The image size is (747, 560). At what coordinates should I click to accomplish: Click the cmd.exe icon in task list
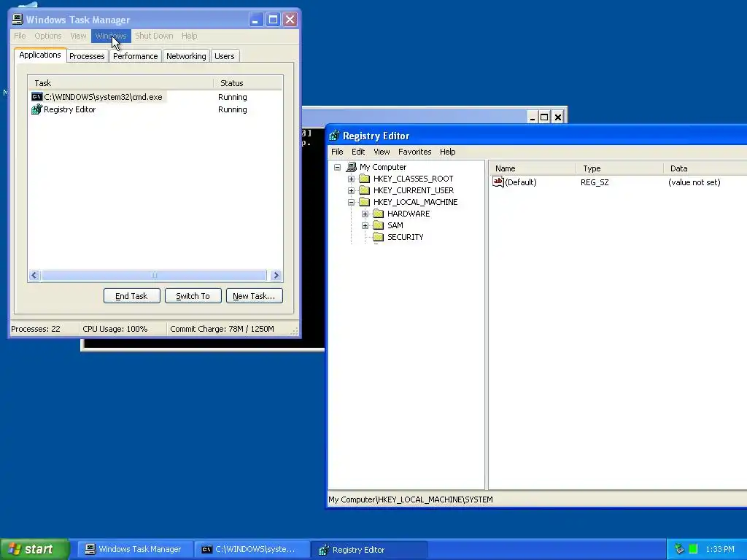(36, 97)
